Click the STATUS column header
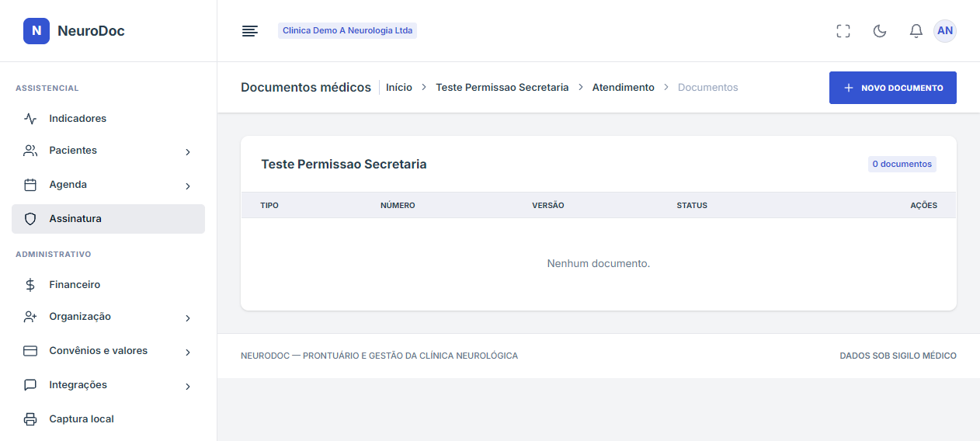The width and height of the screenshot is (980, 441). [692, 206]
